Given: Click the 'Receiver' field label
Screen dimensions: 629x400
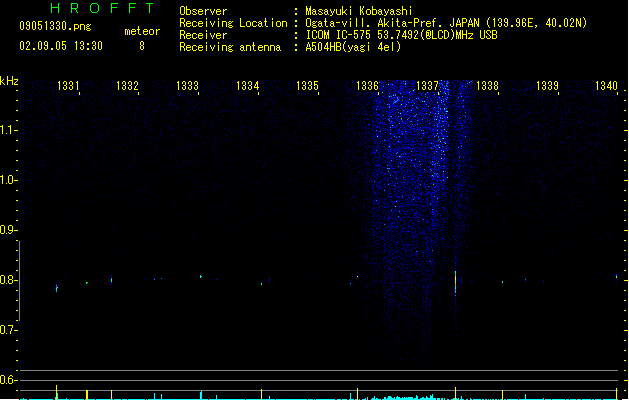Looking at the screenshot, I should (203, 35).
